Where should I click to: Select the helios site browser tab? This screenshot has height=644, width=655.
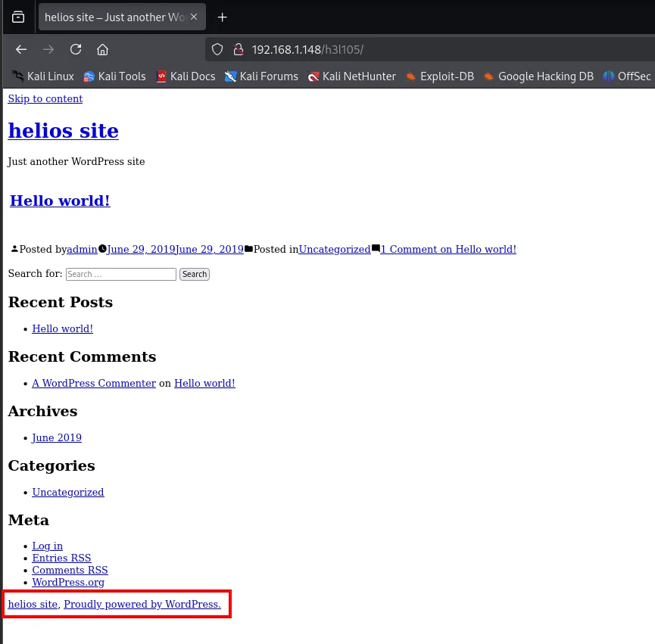[x=122, y=17]
